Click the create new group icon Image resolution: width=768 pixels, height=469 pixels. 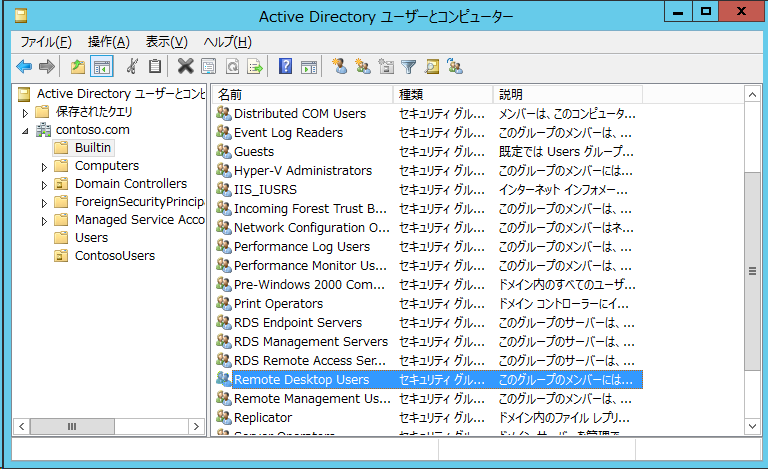point(362,67)
